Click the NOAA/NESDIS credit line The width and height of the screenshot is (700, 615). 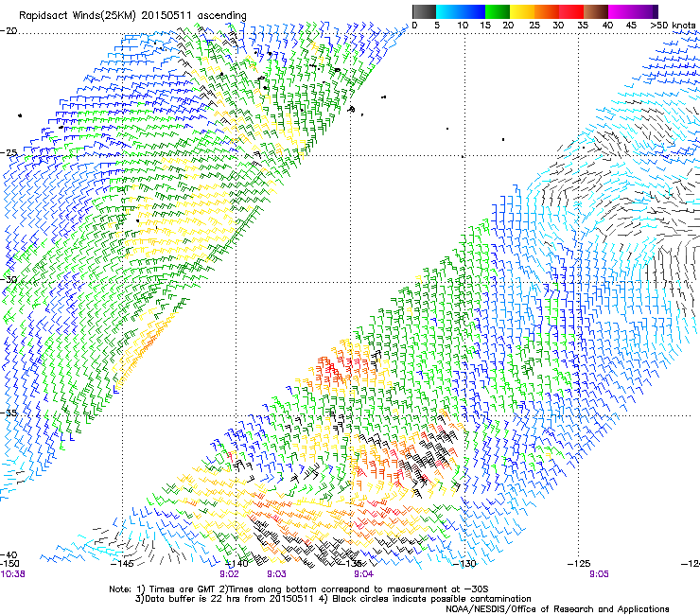(x=557, y=609)
